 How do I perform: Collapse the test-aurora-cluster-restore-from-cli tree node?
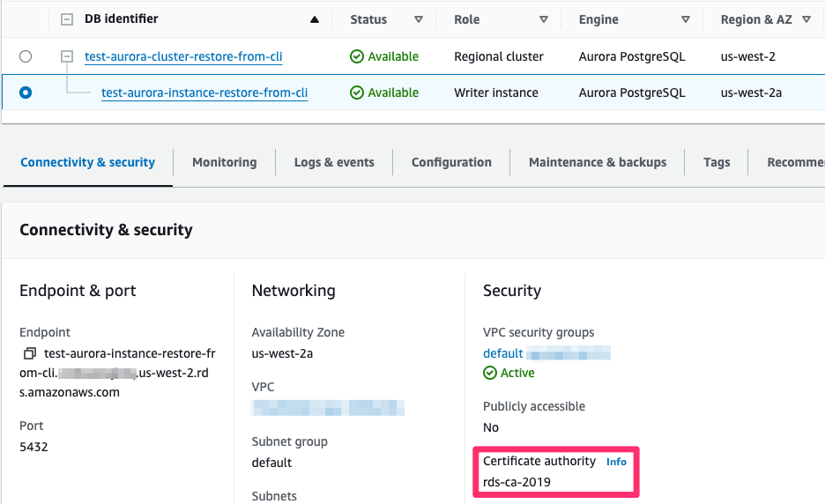point(67,56)
